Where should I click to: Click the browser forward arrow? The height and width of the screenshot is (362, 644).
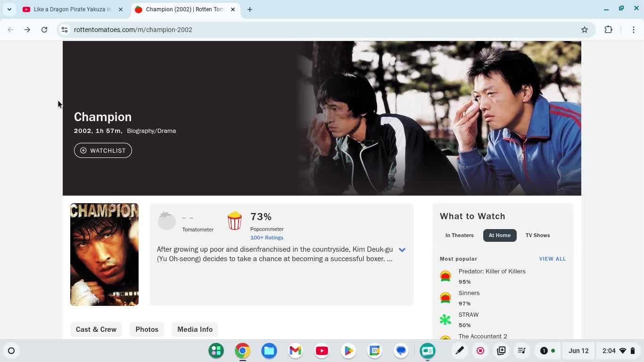[x=27, y=30]
